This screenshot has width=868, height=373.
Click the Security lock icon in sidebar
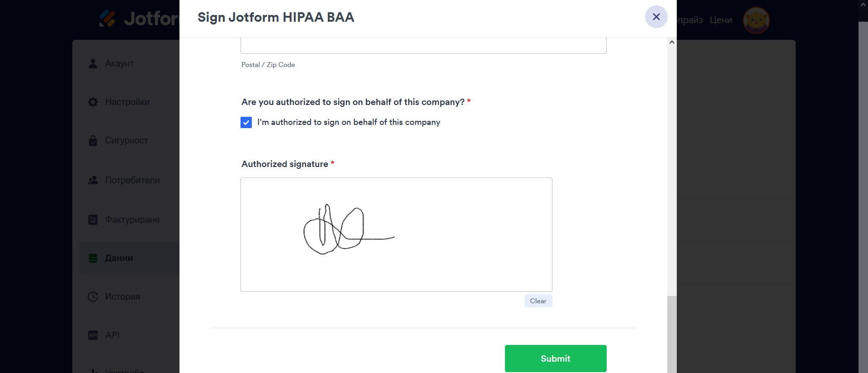[93, 141]
